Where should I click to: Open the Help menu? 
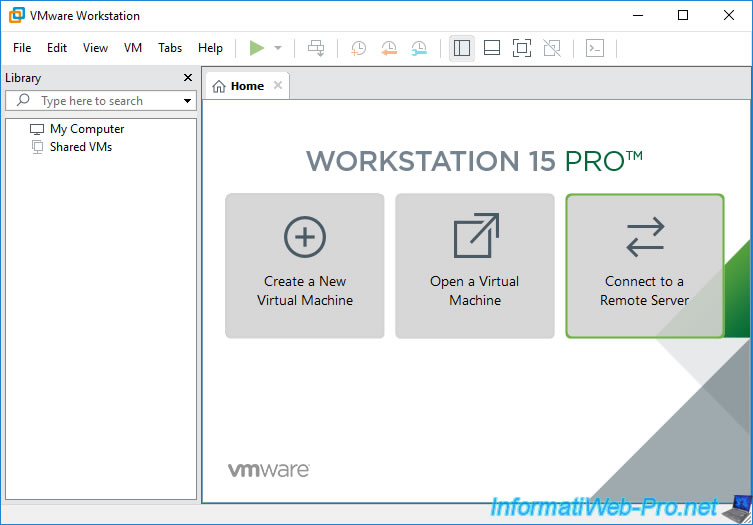pyautogui.click(x=210, y=48)
